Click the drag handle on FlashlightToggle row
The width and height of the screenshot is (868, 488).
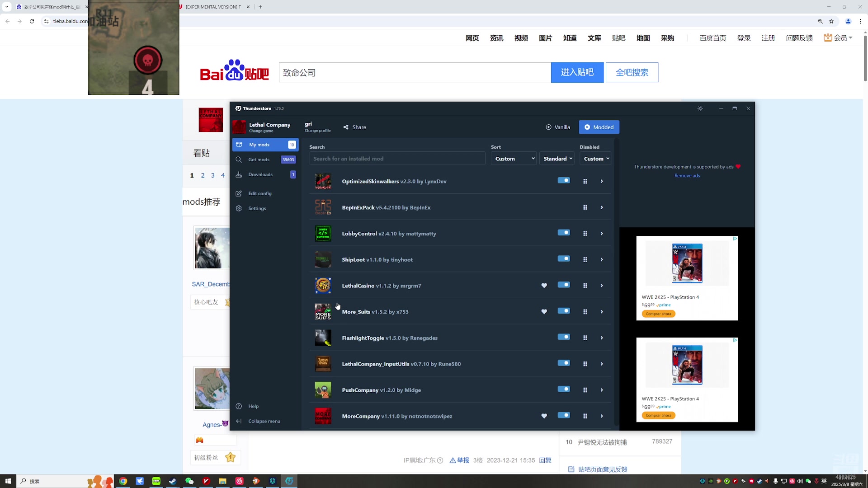(585, 338)
